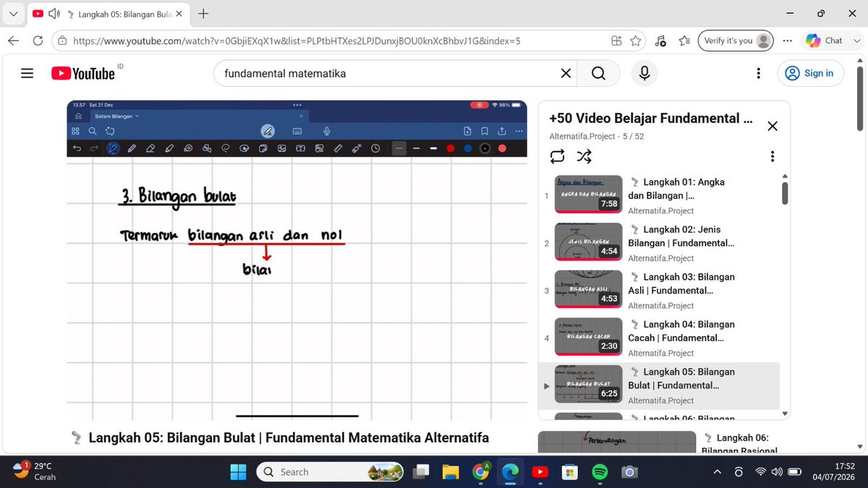
Task: Click the eraser tool in the video toolbar
Action: click(150, 148)
